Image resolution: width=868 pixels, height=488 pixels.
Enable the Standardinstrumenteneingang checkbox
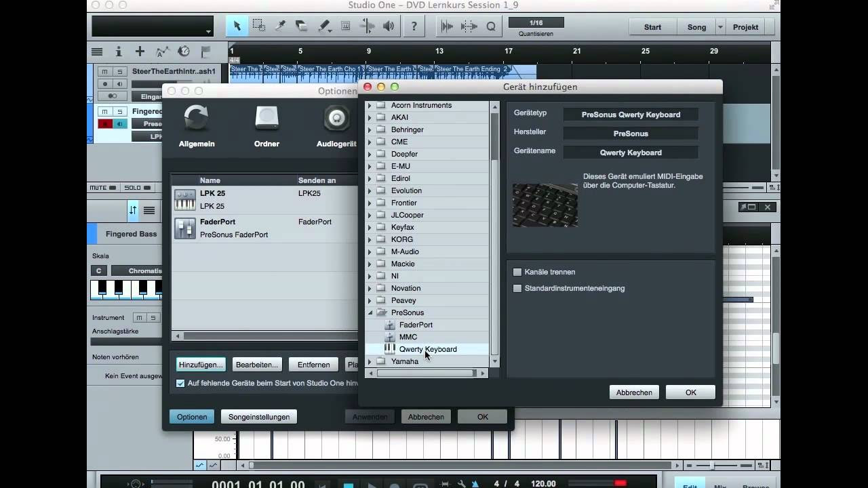click(x=517, y=288)
